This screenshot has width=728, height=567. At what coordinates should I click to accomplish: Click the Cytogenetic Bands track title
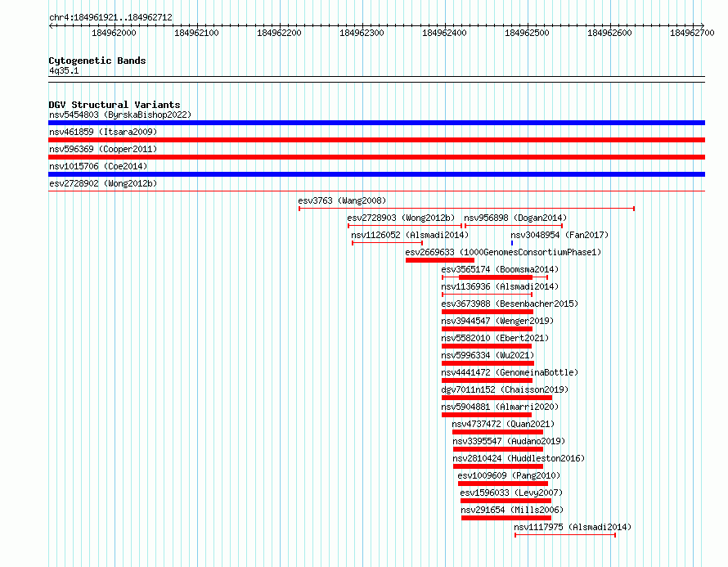click(97, 61)
